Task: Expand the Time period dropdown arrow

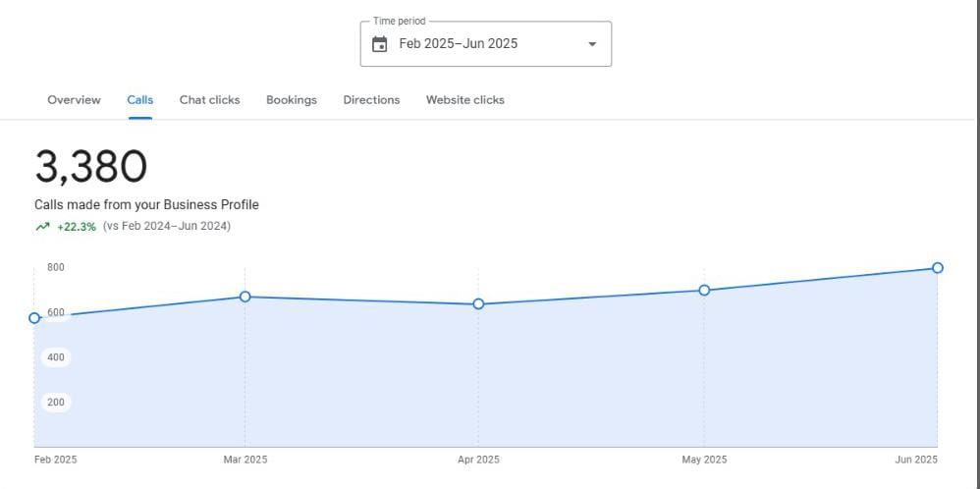Action: pos(591,44)
